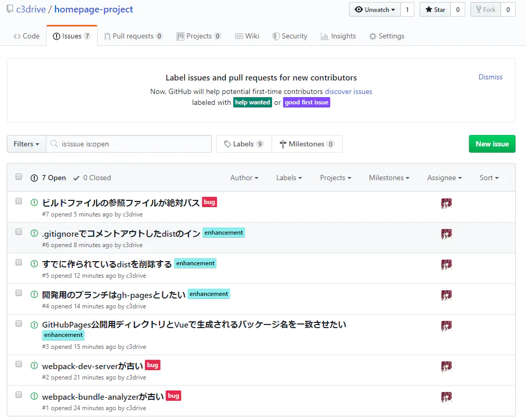The width and height of the screenshot is (526, 420).
Task: Open the Insights tab
Action: click(339, 36)
